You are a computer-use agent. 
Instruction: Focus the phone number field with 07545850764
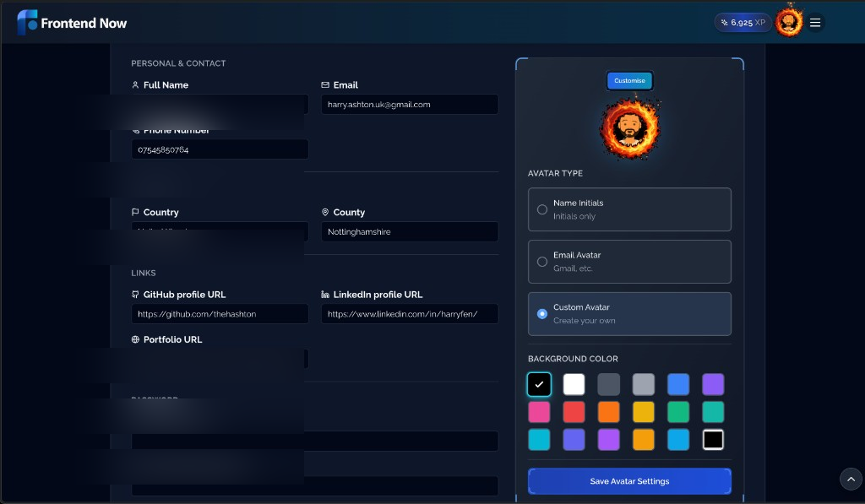[x=220, y=149]
